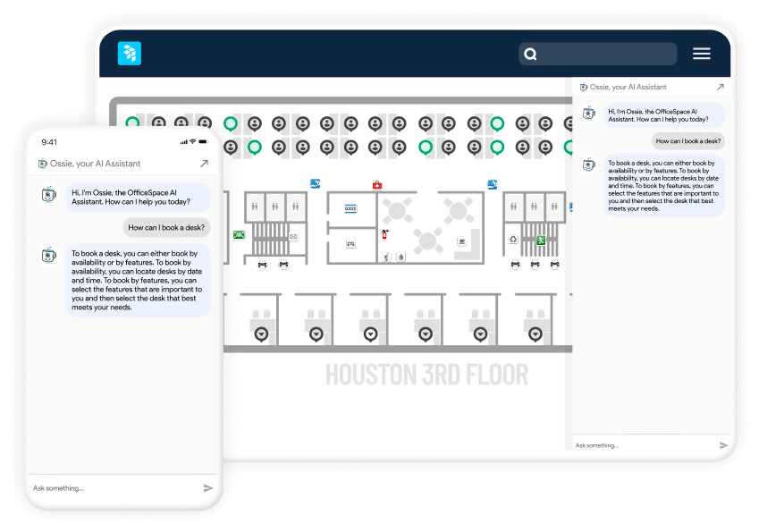The height and width of the screenshot is (532, 759).
Task: Open the leftmost meeting room marker on the bottom row
Action: click(x=261, y=334)
